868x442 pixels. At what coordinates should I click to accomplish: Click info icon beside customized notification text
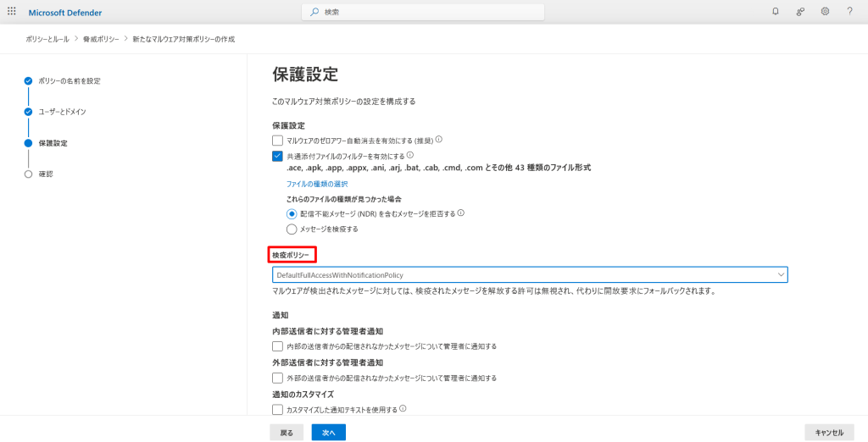(403, 409)
